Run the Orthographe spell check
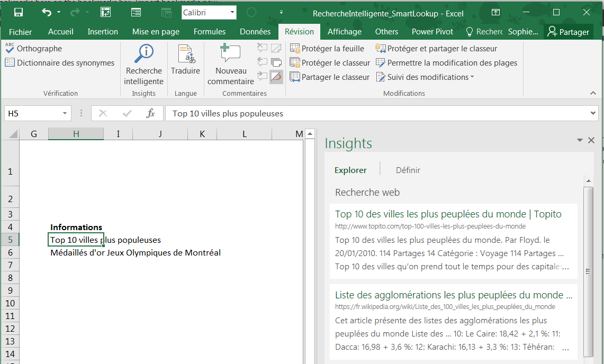The width and height of the screenshot is (604, 364). coord(33,49)
